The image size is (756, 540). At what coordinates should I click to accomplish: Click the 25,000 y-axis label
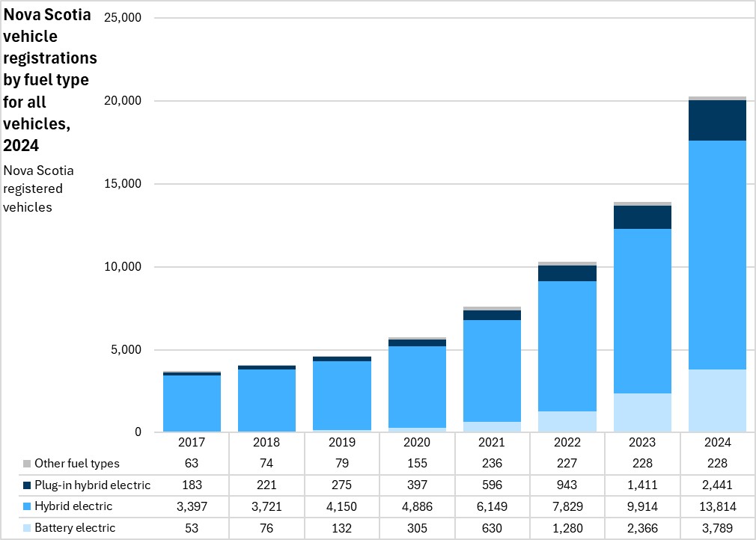121,18
